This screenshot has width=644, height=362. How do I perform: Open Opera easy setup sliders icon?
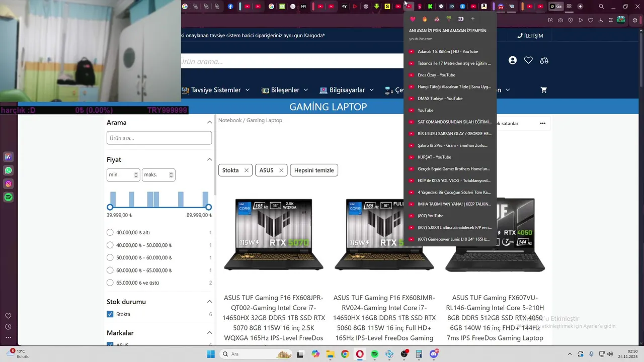[611, 20]
